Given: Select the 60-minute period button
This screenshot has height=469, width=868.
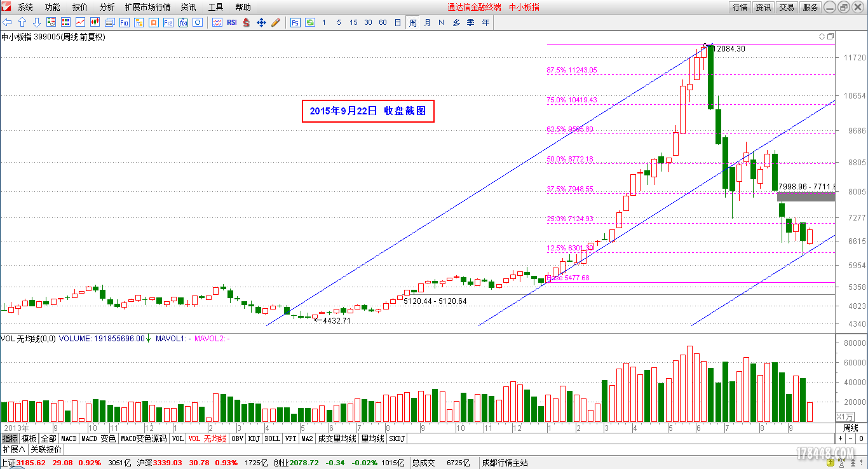Looking at the screenshot, I should (383, 22).
